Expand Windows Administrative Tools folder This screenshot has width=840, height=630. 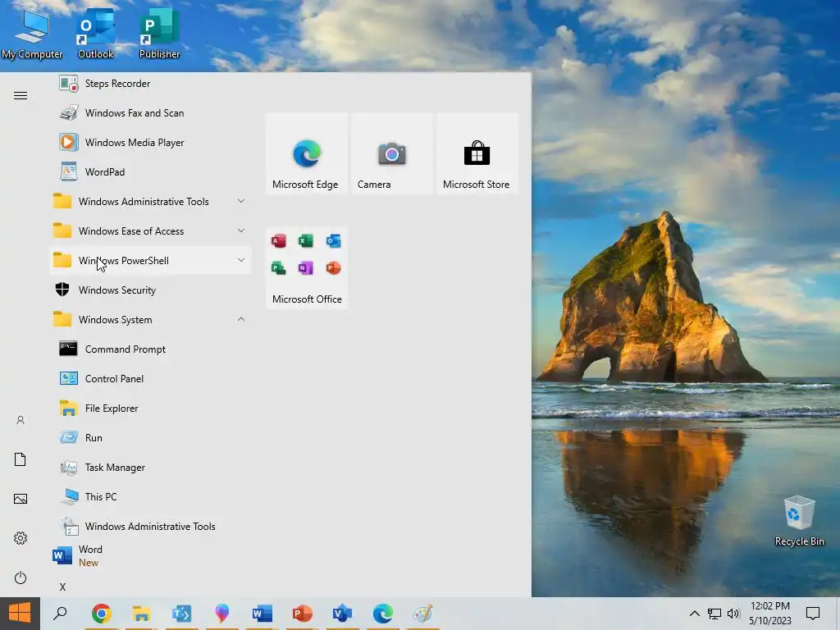150,202
